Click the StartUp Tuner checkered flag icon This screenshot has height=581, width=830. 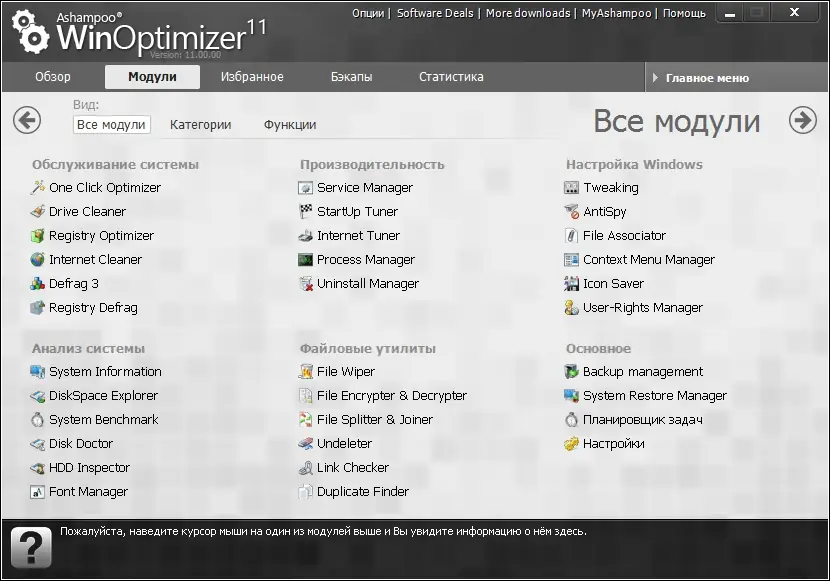tap(305, 212)
